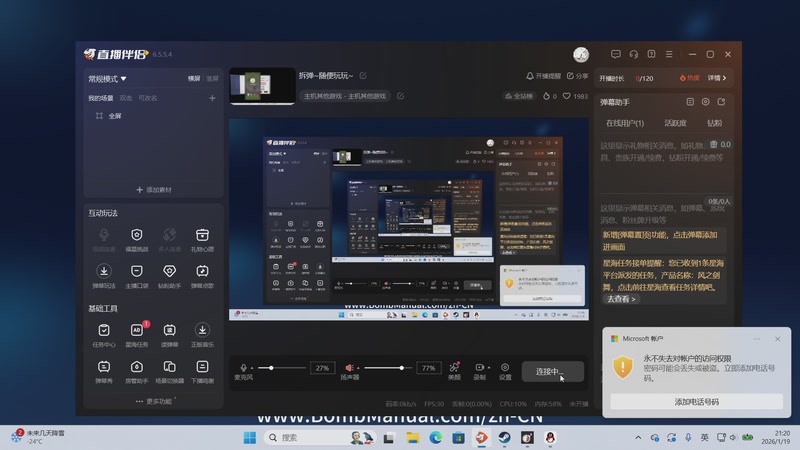Viewport: 800px width, 450px height.
Task: Select the 我的场景 tab
Action: (101, 98)
